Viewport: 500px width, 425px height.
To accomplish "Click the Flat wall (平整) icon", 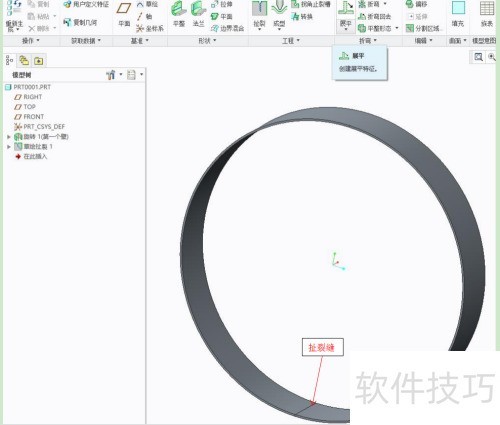I will (179, 9).
